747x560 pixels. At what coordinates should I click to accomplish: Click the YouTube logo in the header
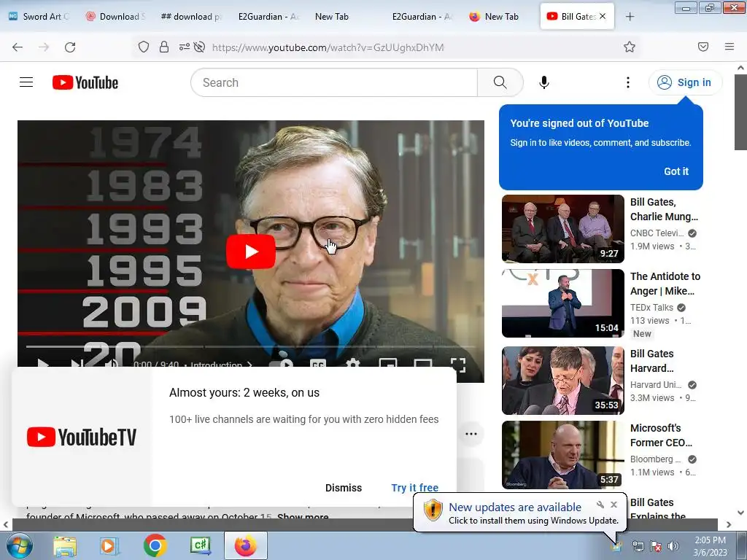85,82
